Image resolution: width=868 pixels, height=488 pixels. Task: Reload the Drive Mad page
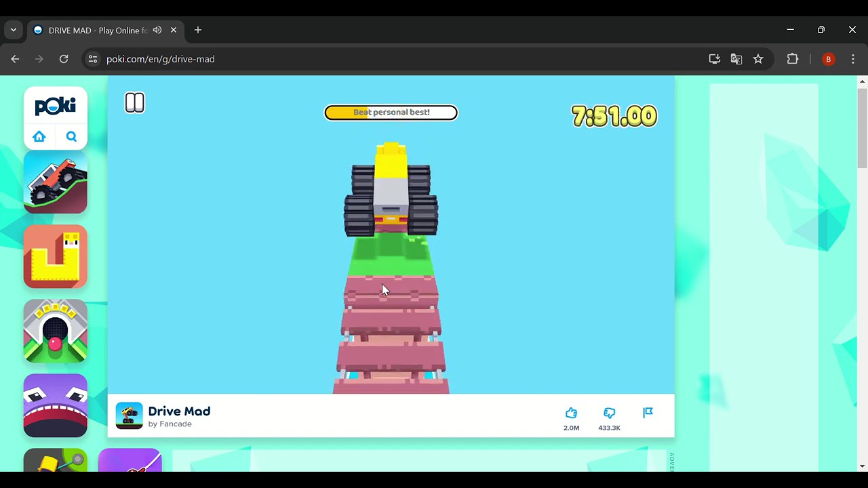tap(64, 59)
